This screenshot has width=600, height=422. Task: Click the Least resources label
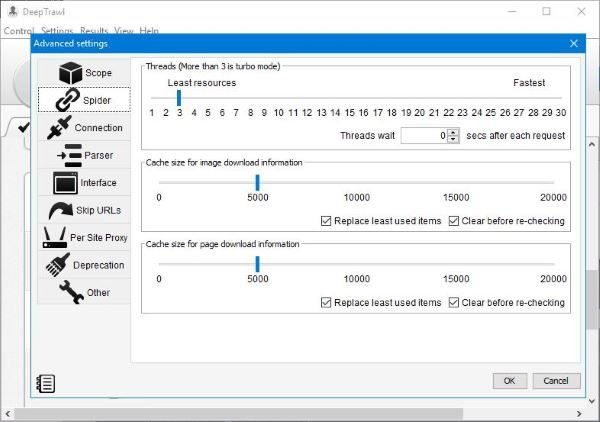pos(202,83)
